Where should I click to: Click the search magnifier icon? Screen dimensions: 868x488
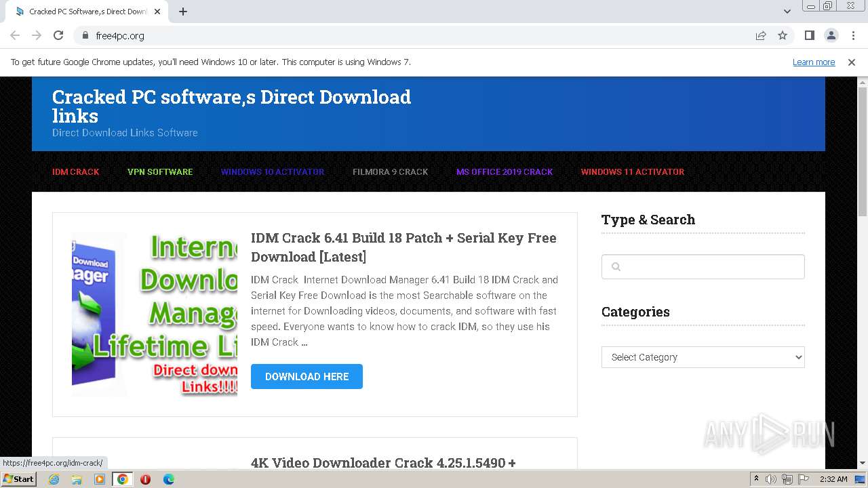(616, 267)
